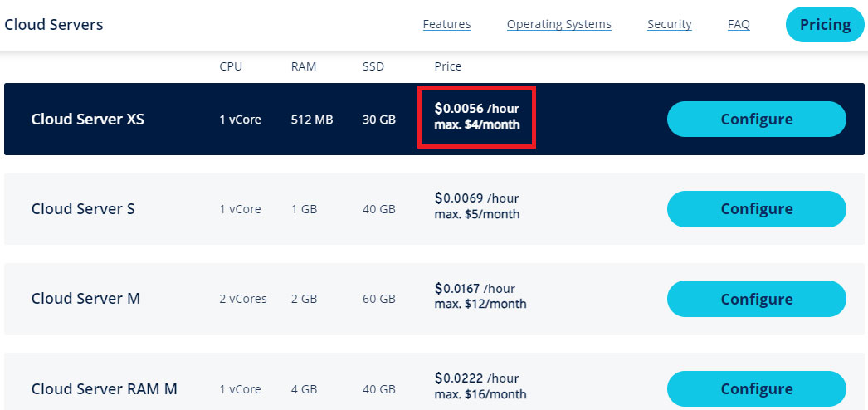The width and height of the screenshot is (868, 410).
Task: Select the Cloud Server S name
Action: click(x=83, y=208)
